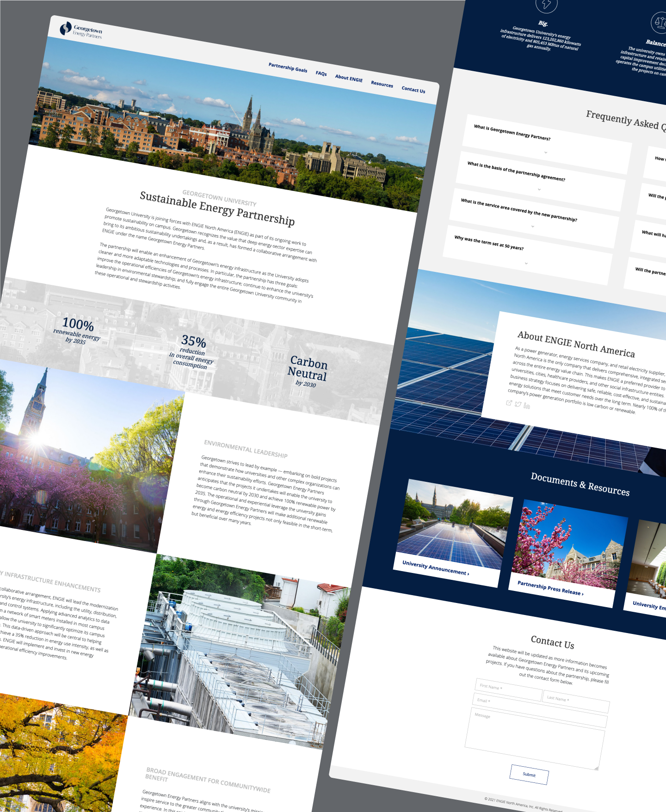Open the external website link icon
The image size is (666, 812).
[x=509, y=403]
